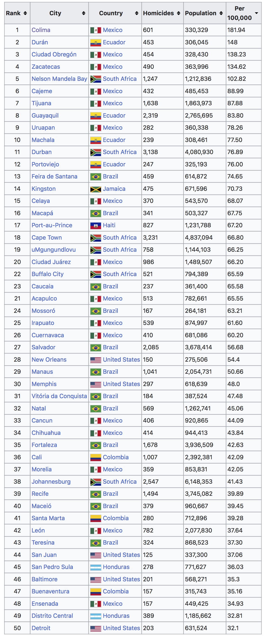Select population value 264,181

click(x=195, y=311)
